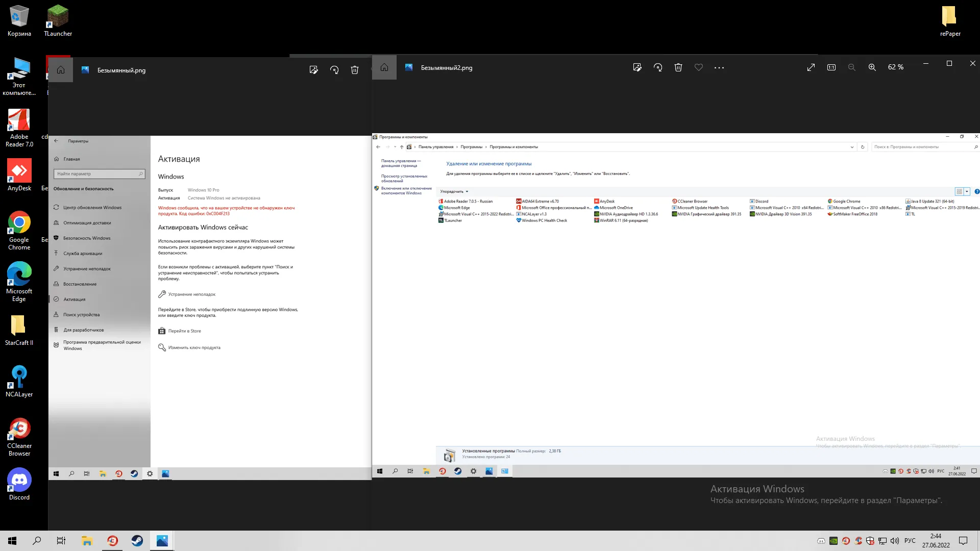Open Task View from the taskbar
980x551 pixels.
(x=61, y=541)
